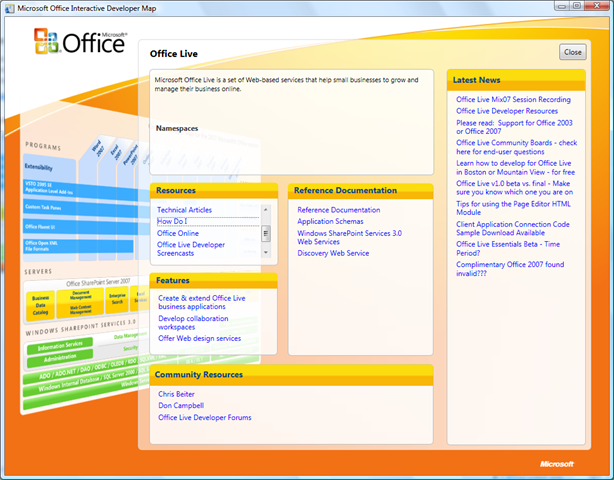Viewport: 614px width, 480px height.
Task: Open Office Live Developer Resources news link
Action: click(x=507, y=111)
